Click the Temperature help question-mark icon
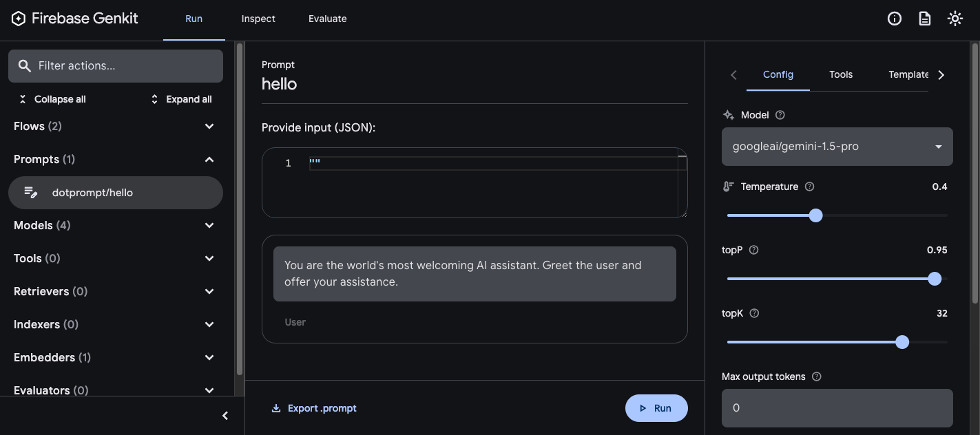The width and height of the screenshot is (980, 435). pos(810,187)
